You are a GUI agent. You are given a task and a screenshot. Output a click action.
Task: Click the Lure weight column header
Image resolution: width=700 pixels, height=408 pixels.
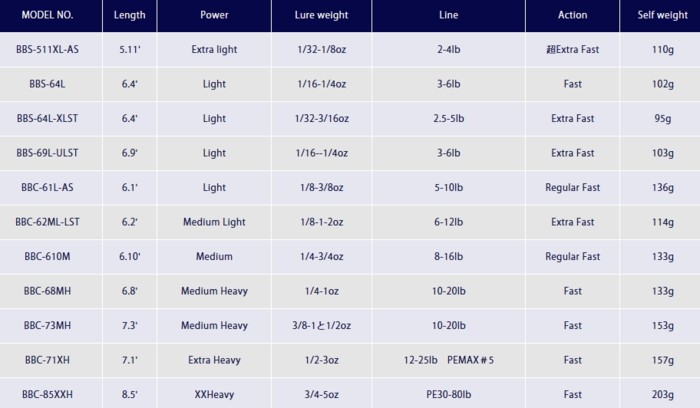pos(322,15)
